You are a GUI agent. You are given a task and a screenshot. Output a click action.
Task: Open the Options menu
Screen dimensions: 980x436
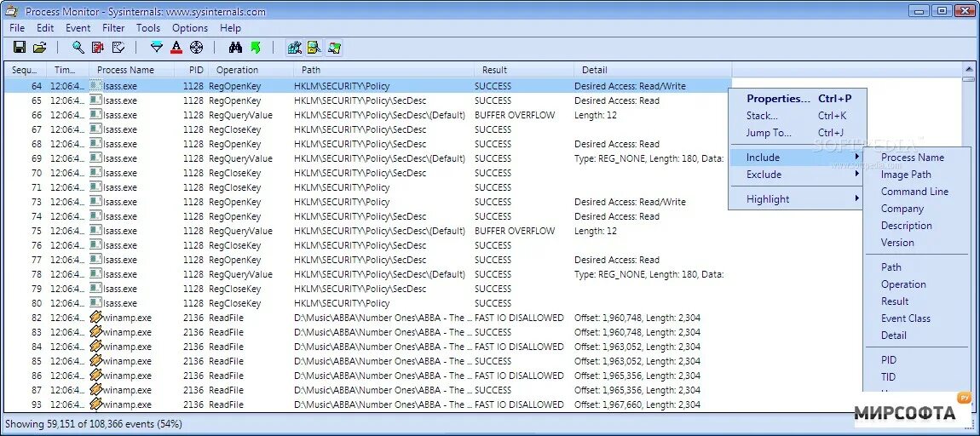tap(190, 28)
